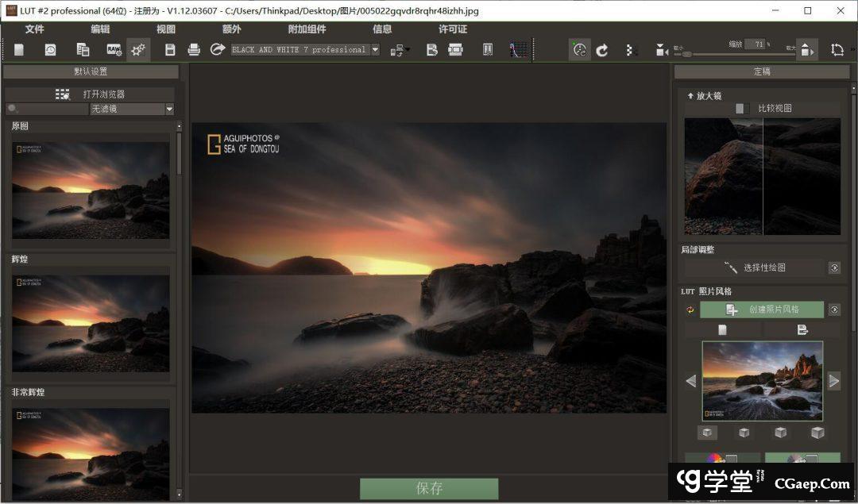
Task: Click the green 保存 button
Action: click(429, 488)
